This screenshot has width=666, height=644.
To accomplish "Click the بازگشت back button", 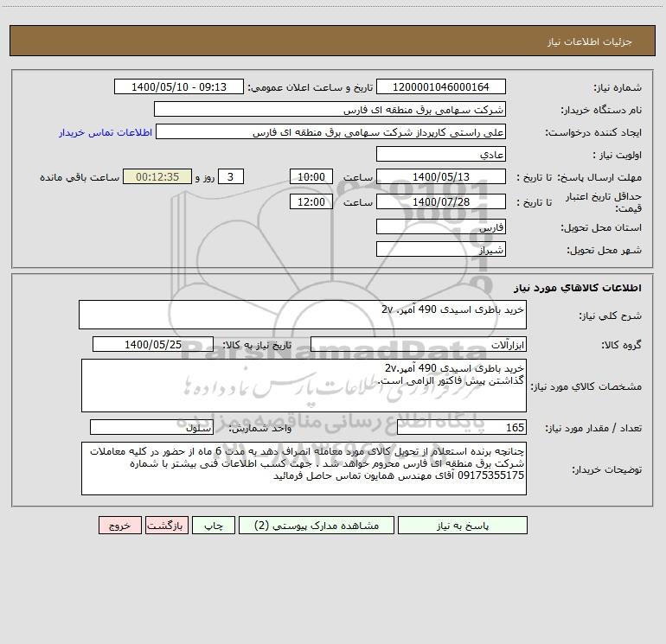I will [x=166, y=526].
